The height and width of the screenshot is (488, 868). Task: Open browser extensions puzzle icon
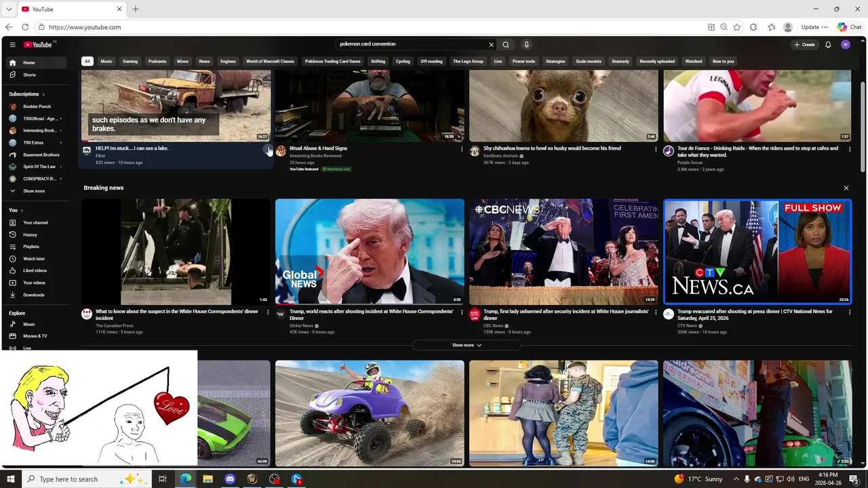click(753, 27)
